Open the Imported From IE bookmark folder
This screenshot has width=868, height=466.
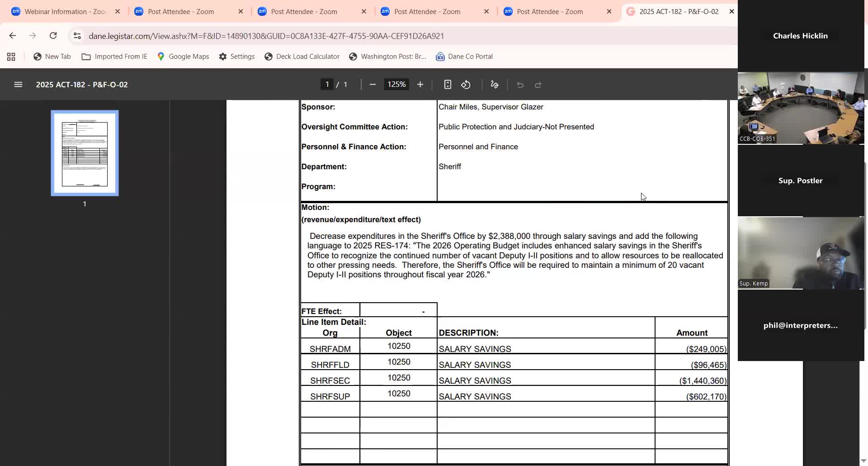pyautogui.click(x=114, y=57)
